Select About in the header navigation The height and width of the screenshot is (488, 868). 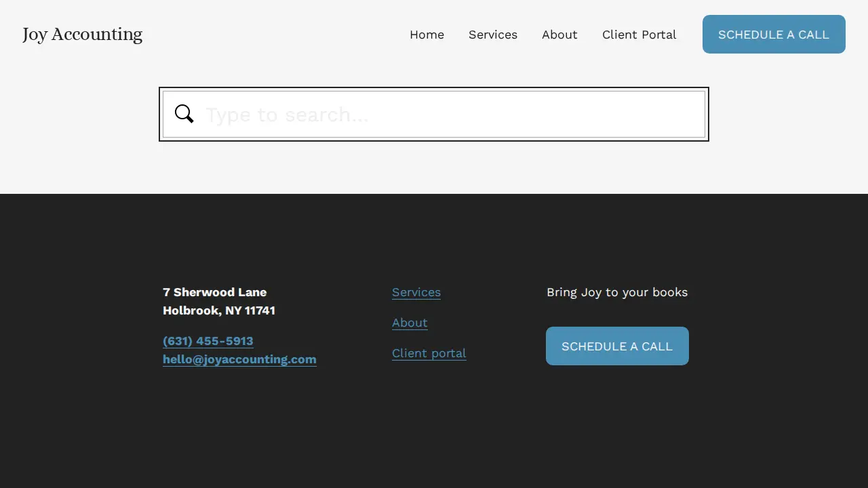point(559,35)
